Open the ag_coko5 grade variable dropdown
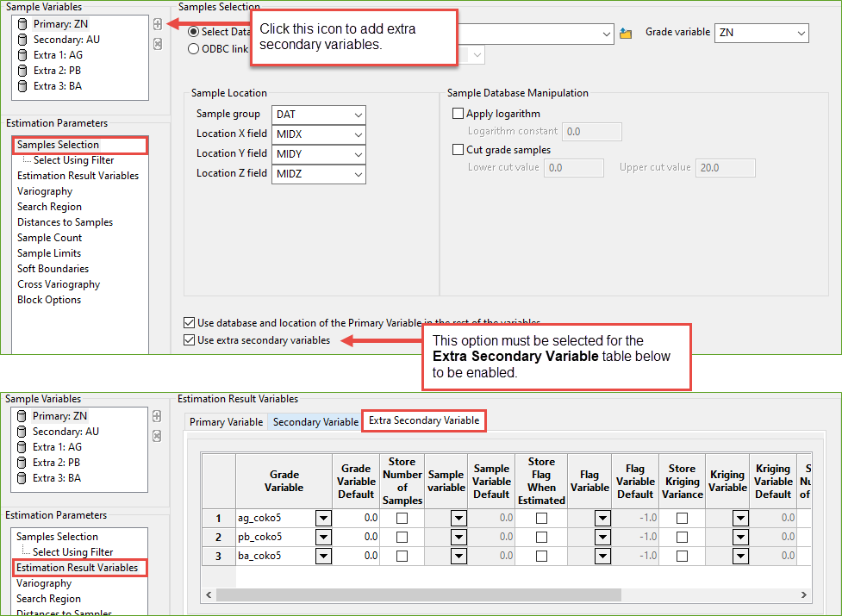The height and width of the screenshot is (616, 842). pos(323,519)
